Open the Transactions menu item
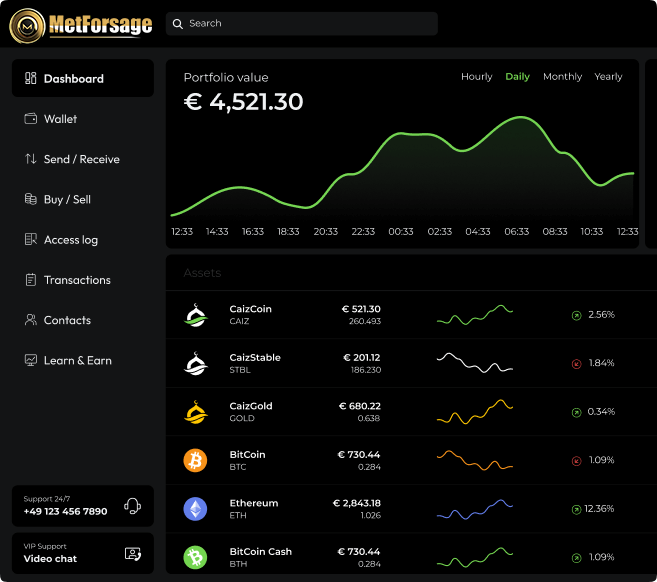Viewport: 657px width, 582px height. click(x=77, y=280)
